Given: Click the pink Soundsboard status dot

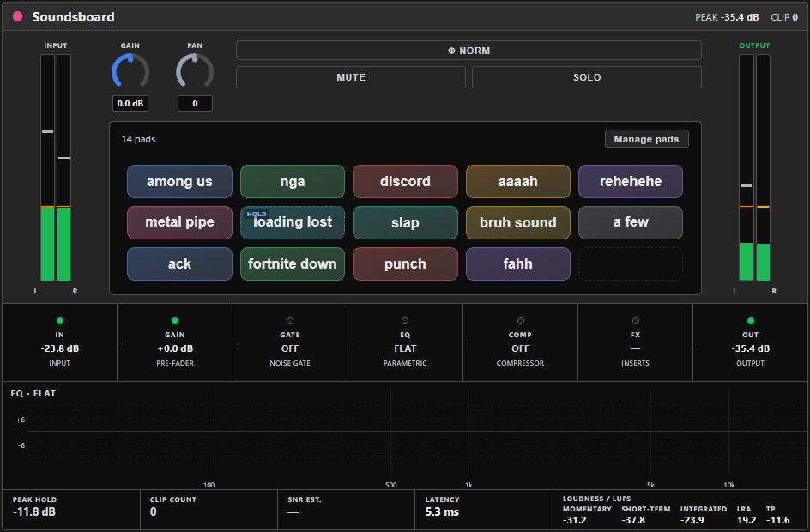Looking at the screenshot, I should click(17, 16).
